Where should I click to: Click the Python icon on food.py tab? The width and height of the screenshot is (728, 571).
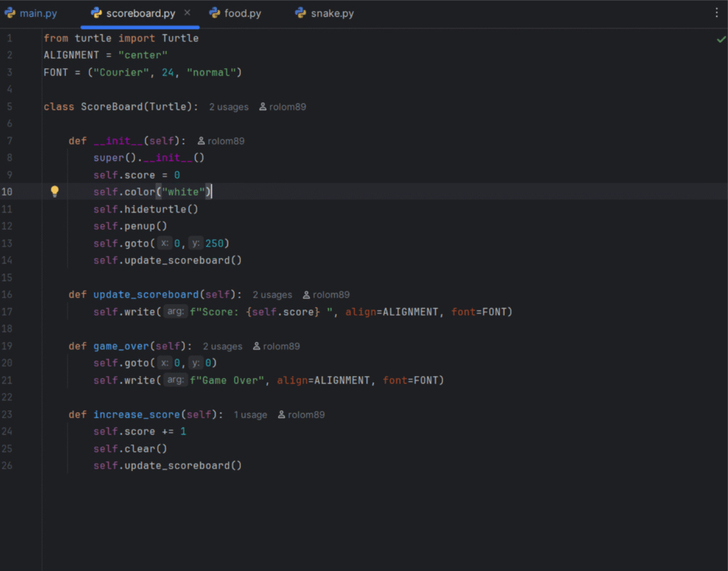tap(214, 13)
